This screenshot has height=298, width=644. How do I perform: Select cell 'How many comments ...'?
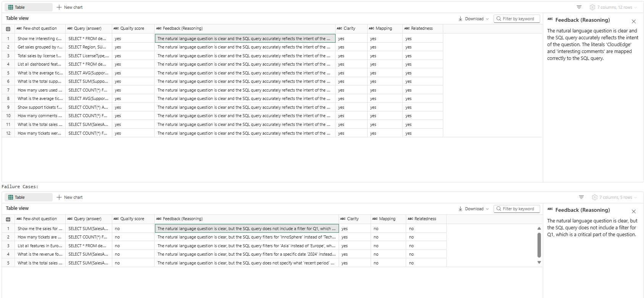point(40,116)
